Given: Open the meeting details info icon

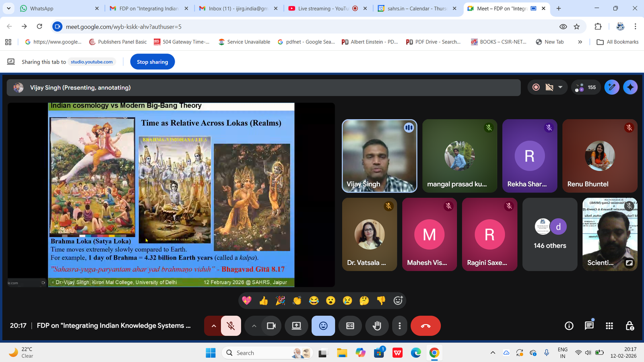Looking at the screenshot, I should [569, 326].
